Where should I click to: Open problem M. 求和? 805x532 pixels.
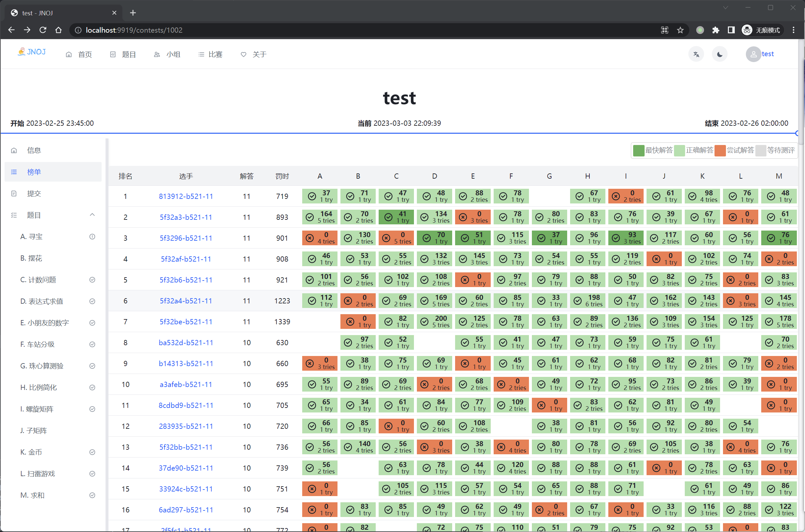(x=53, y=495)
